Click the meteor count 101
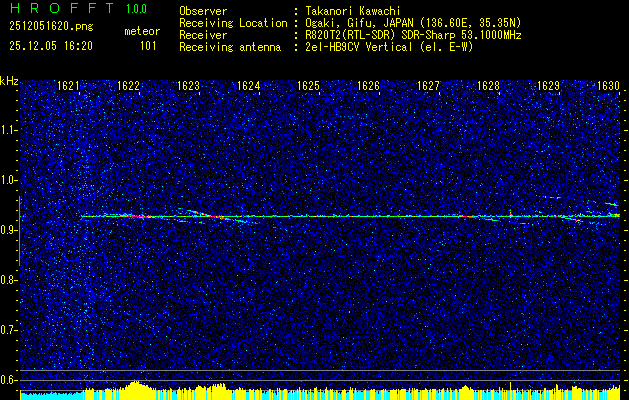This screenshot has height=400, width=629. pyautogui.click(x=148, y=46)
